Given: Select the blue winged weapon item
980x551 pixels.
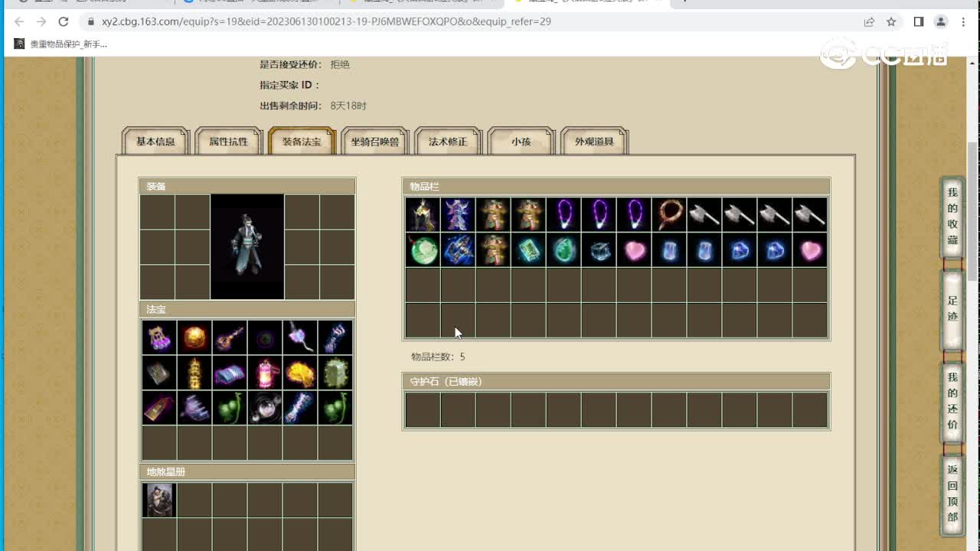Looking at the screenshot, I should tap(458, 250).
